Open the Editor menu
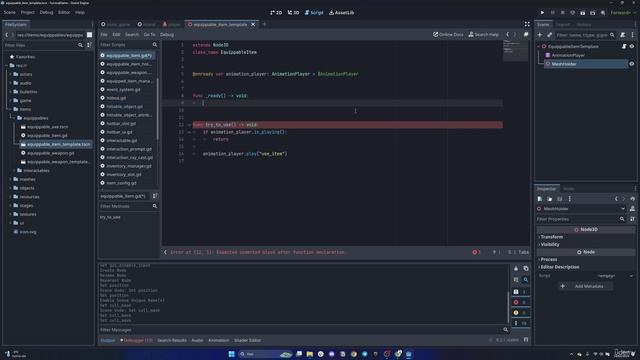This screenshot has height=360, width=640. (x=64, y=13)
